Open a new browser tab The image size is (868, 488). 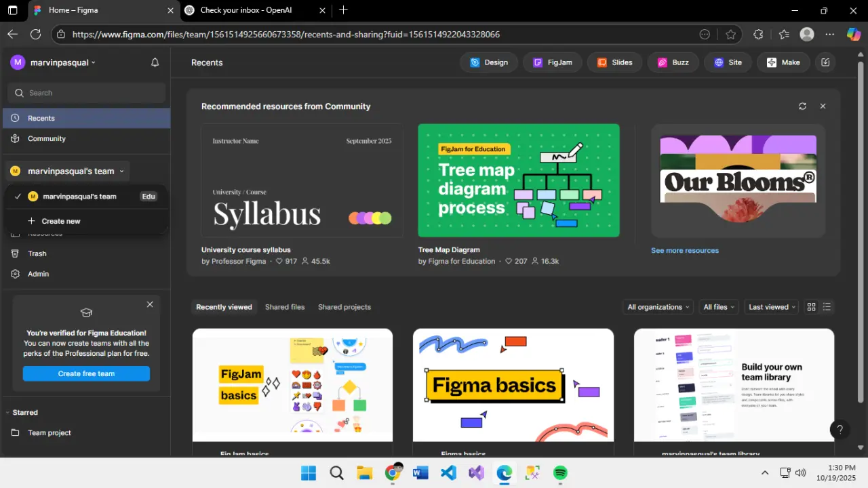[x=343, y=10]
